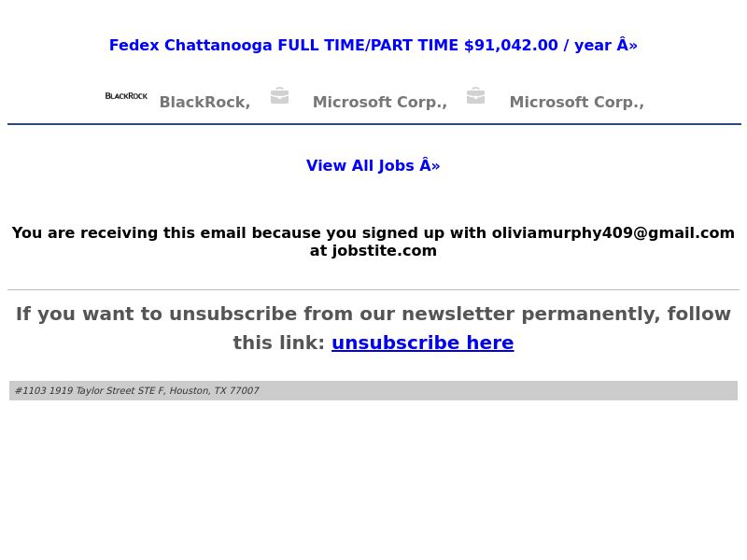Click the "If you want to unsubscribe" sentence
Image resolution: width=747 pixels, height=560 pixels.
(x=373, y=329)
